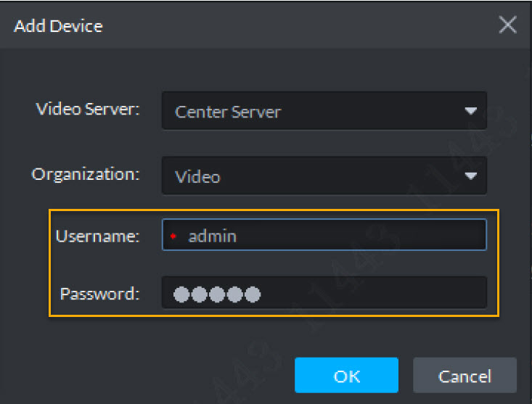Close the Add Device dialog

tap(507, 25)
